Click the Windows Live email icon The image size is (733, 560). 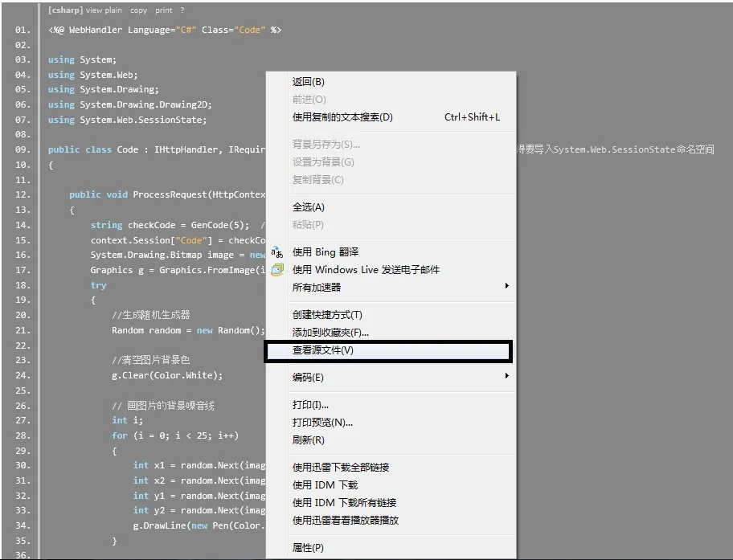(277, 270)
